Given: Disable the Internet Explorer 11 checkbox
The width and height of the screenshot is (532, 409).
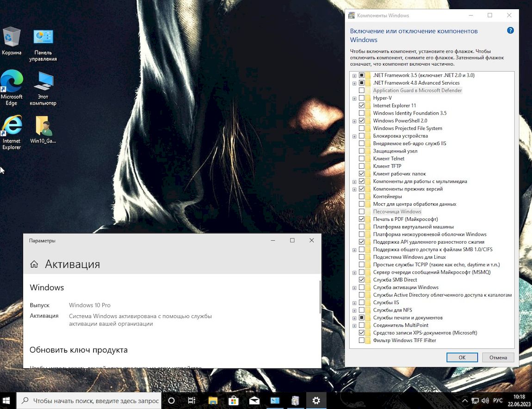Looking at the screenshot, I should coord(362,105).
